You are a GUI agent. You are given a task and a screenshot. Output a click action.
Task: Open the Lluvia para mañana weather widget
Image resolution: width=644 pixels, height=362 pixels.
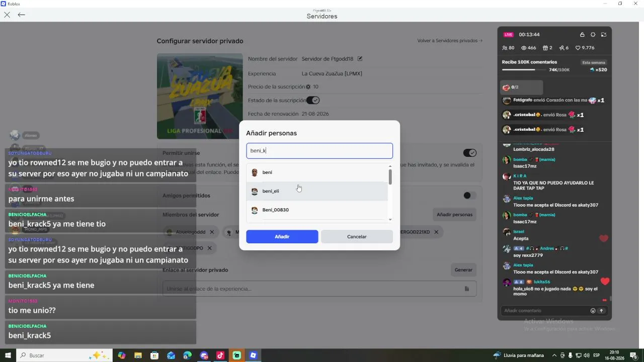[519, 355]
